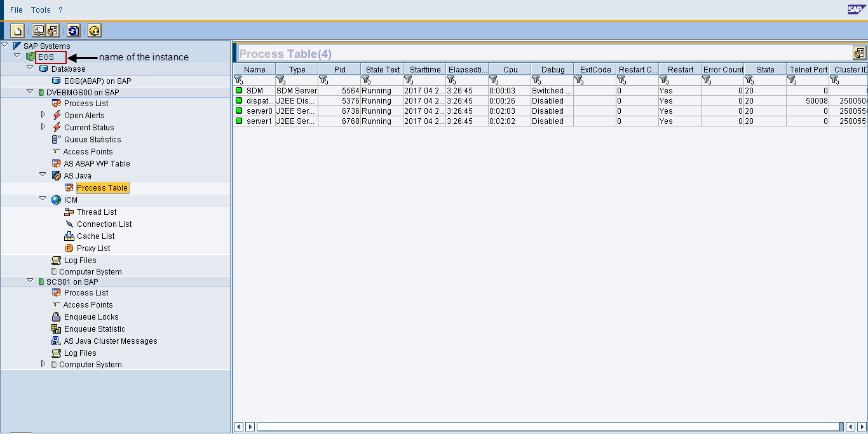Click filter icon under State Text column
The width and height of the screenshot is (868, 434).
coord(366,80)
